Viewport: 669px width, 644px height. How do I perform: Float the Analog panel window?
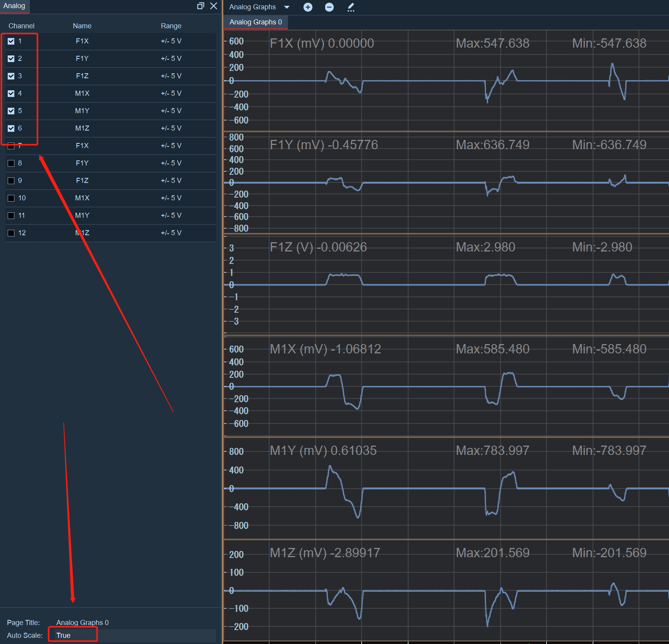(200, 6)
